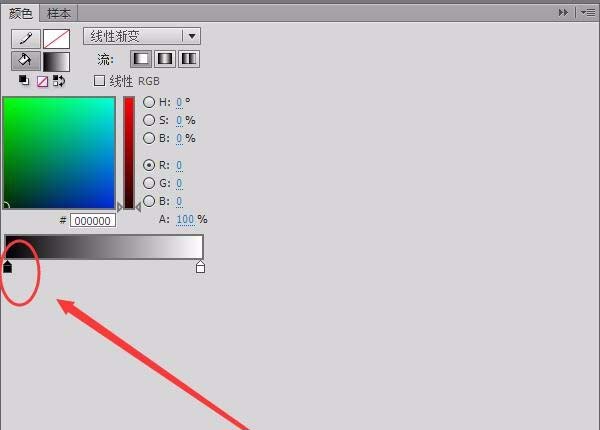Screen dimensions: 600x430
Task: Click the no color icon
Action: (x=42, y=81)
